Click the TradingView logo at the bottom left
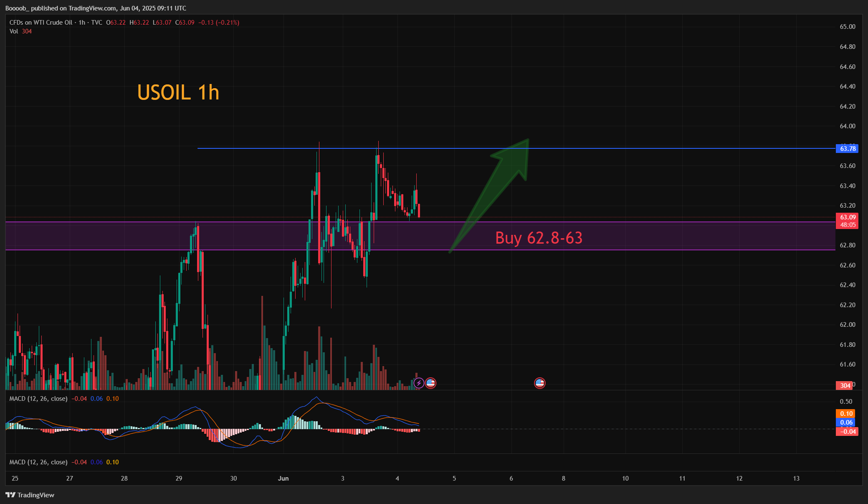 [x=30, y=495]
